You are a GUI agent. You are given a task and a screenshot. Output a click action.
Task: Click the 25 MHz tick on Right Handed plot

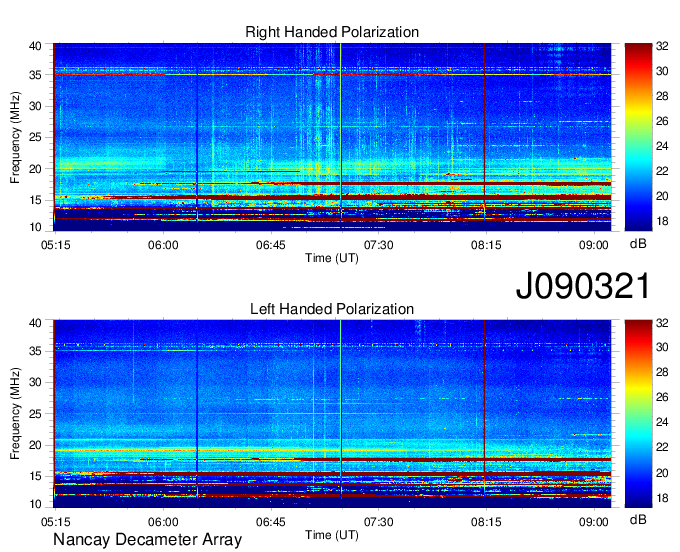35,137
